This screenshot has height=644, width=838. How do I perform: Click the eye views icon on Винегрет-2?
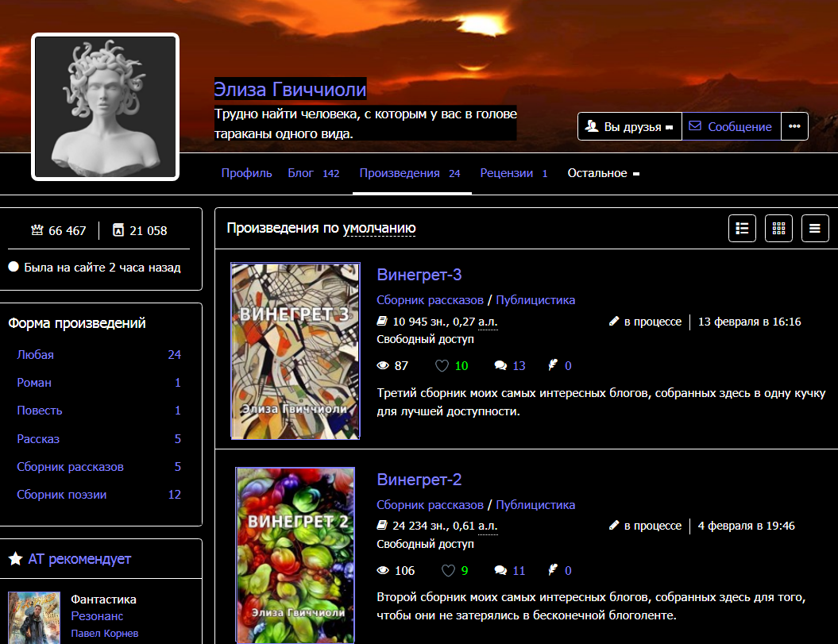point(383,570)
